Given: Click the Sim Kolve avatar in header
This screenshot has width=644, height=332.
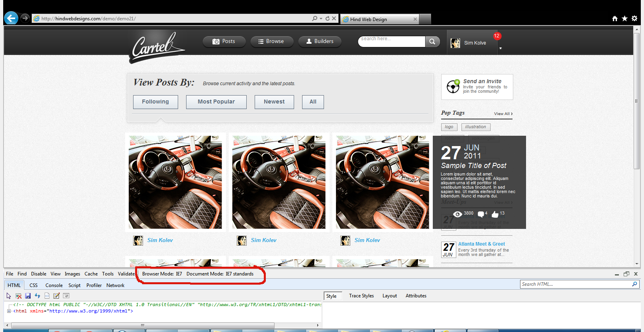Looking at the screenshot, I should click(x=456, y=43).
